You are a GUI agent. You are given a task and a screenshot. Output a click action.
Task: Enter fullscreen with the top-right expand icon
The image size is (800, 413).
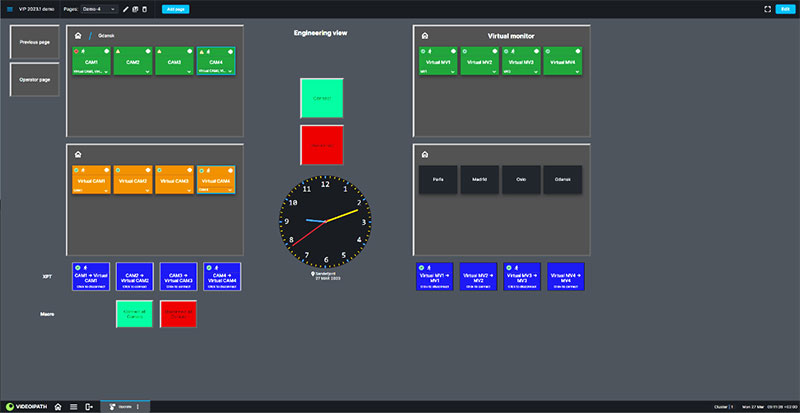[768, 8]
